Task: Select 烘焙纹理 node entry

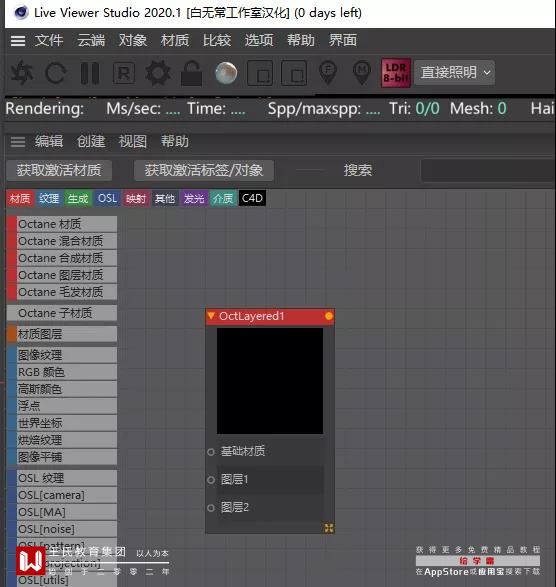Action: click(x=62, y=440)
